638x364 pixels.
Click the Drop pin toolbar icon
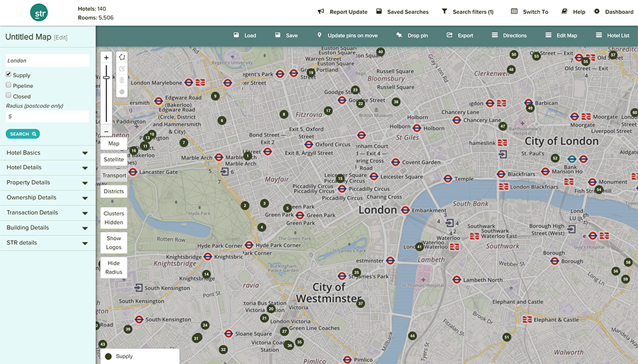click(x=399, y=35)
